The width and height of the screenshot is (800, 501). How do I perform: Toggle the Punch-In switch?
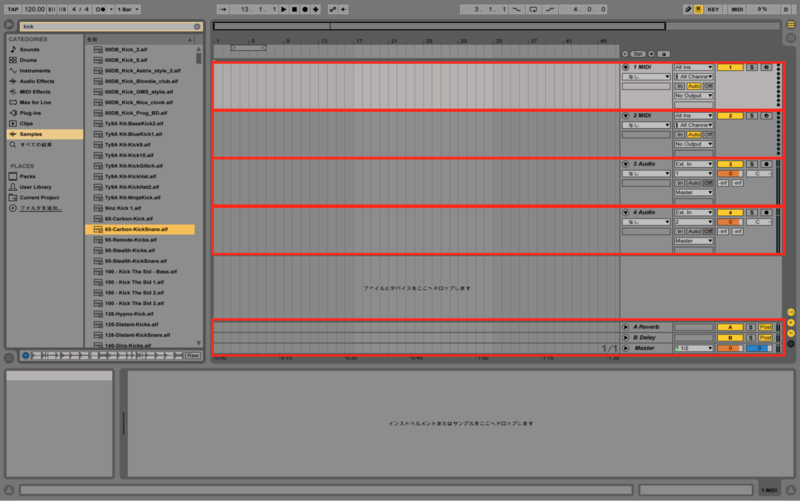point(517,9)
